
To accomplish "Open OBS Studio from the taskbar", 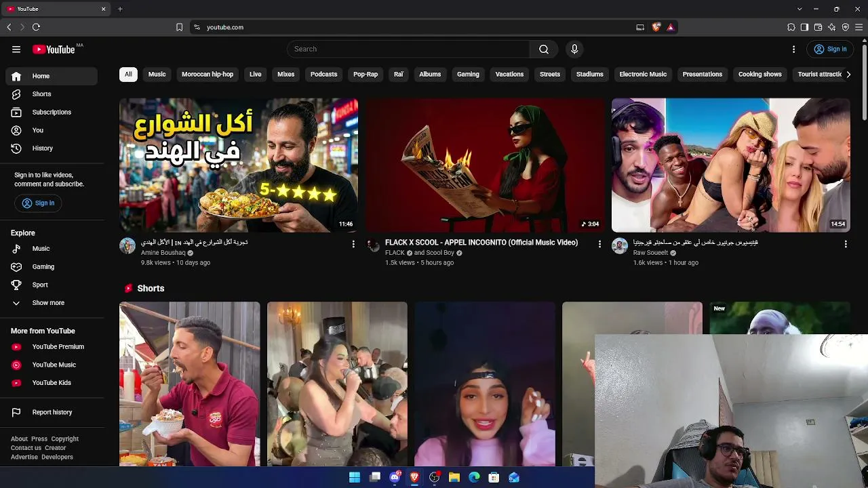I will click(435, 478).
